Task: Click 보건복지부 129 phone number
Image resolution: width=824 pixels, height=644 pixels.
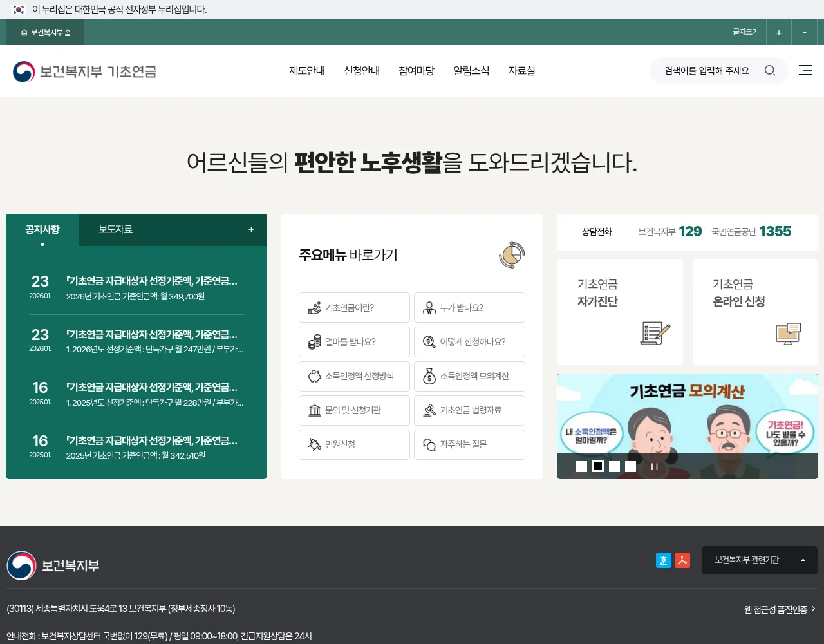Action: (x=669, y=232)
